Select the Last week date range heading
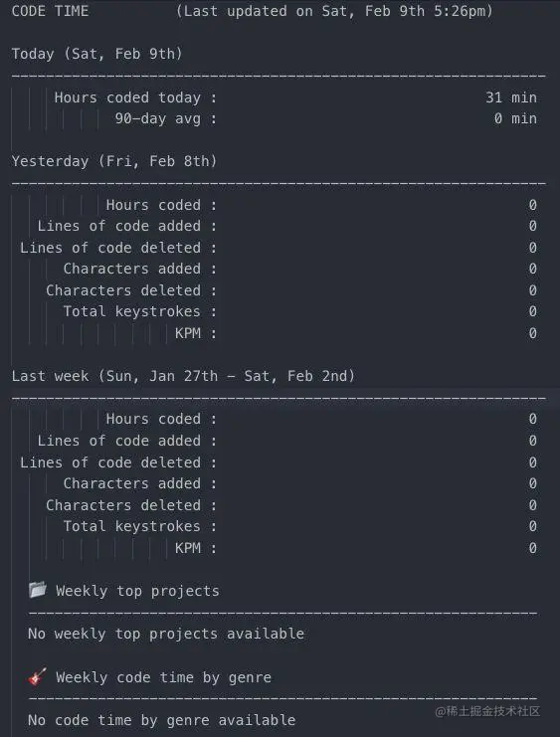Screen dimensions: 560x737 click(x=183, y=377)
